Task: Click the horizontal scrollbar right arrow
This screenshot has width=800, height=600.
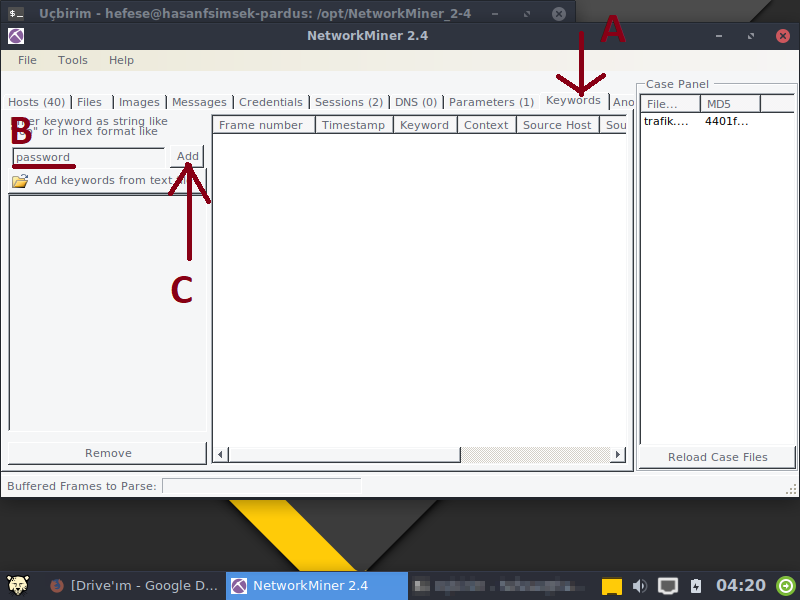Action: [x=618, y=454]
